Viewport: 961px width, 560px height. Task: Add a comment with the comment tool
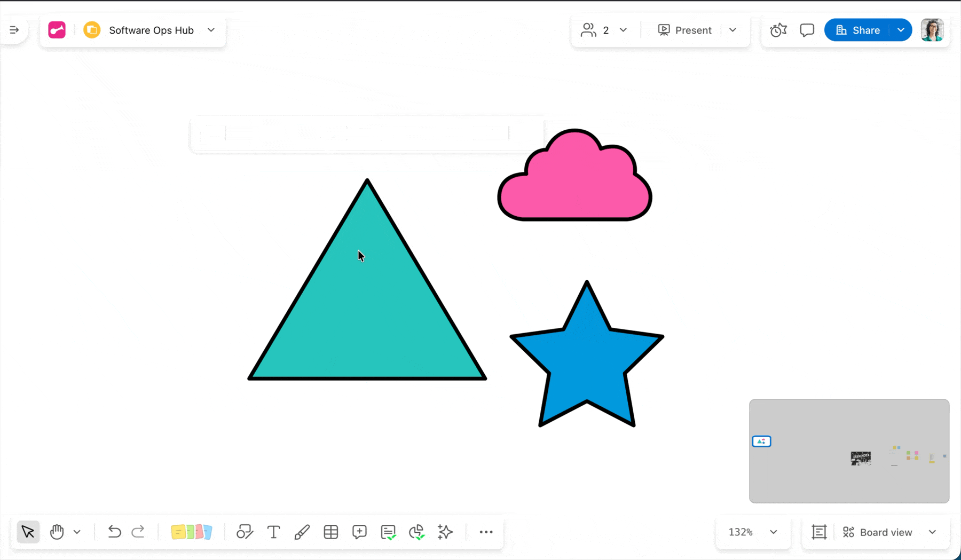click(359, 532)
